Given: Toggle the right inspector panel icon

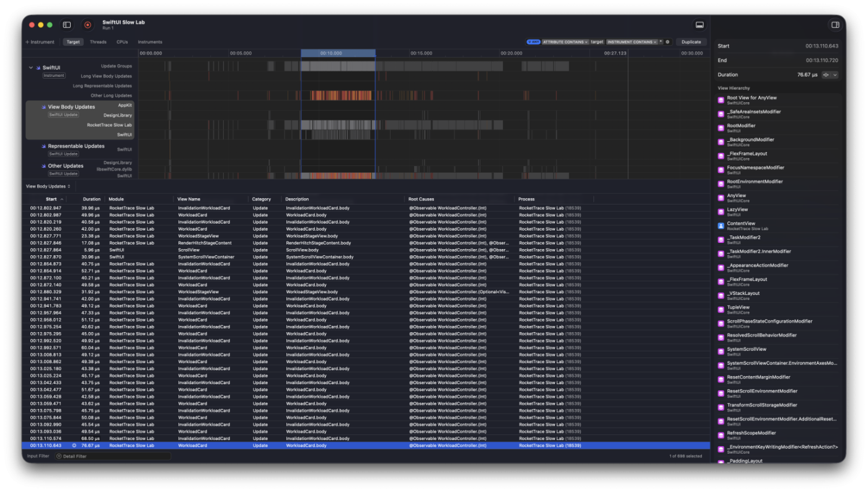Looking at the screenshot, I should 835,25.
